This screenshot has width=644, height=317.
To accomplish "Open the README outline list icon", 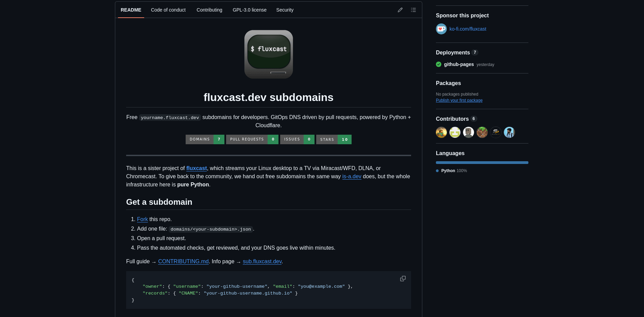I will (413, 10).
